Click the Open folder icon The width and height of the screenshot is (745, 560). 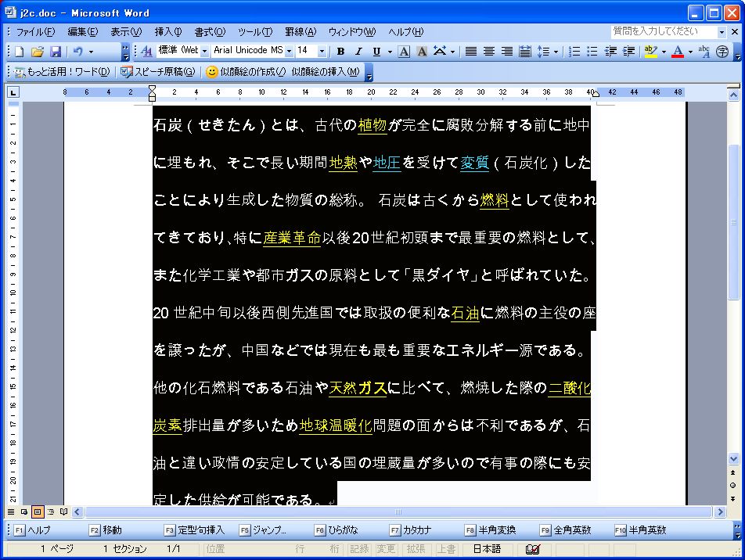(x=38, y=52)
